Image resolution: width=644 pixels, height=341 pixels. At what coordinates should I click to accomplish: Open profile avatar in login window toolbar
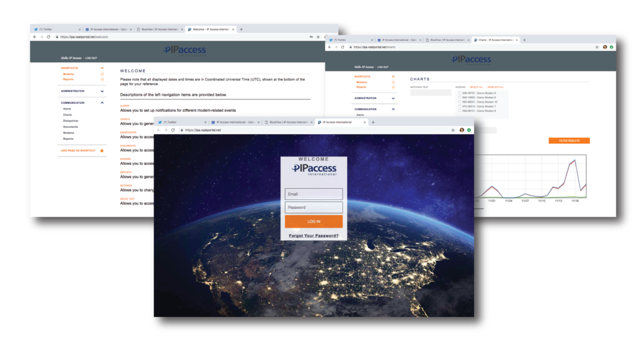pyautogui.click(x=462, y=130)
